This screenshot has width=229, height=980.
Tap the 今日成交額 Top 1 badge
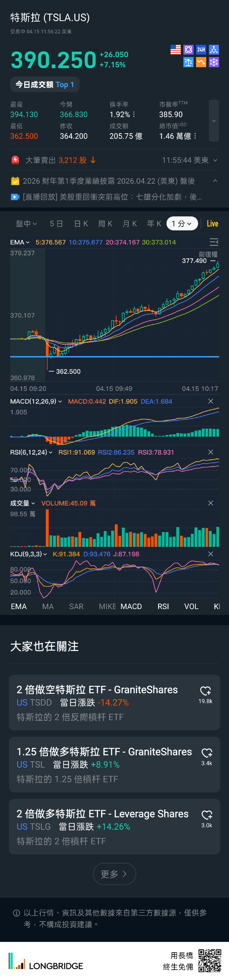point(44,84)
